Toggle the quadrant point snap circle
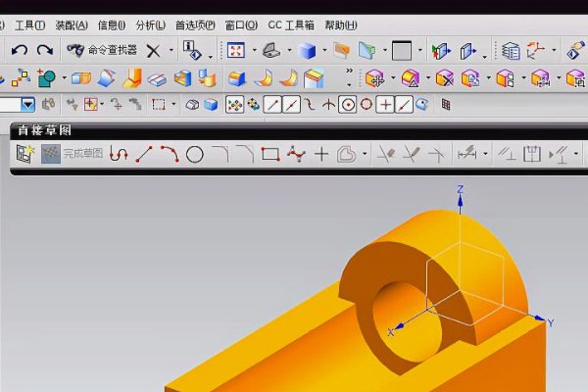Viewport: 588px width, 392px height. click(x=366, y=104)
